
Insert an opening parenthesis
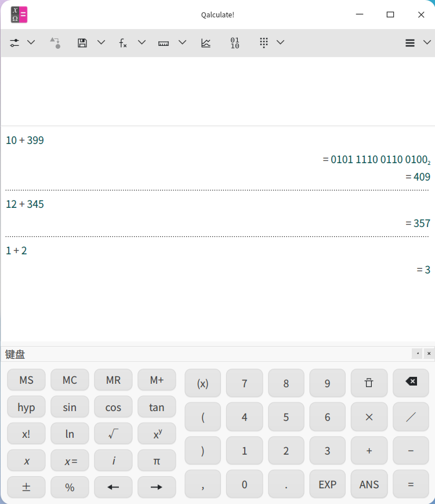click(202, 417)
